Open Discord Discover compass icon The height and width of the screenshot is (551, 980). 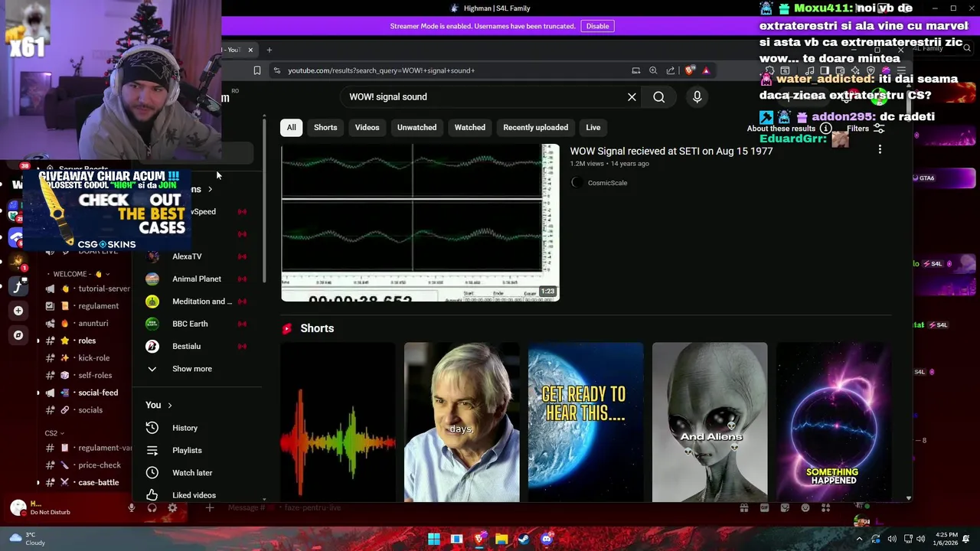pyautogui.click(x=18, y=335)
